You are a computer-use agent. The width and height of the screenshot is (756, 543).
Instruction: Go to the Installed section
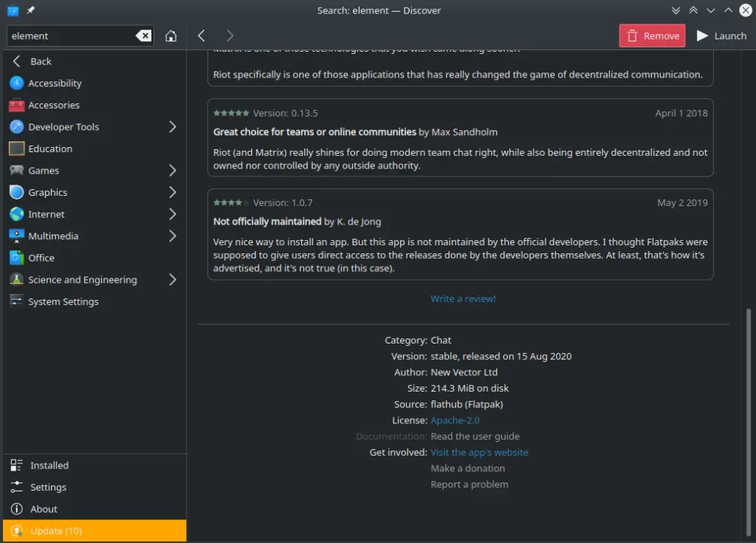coord(49,465)
